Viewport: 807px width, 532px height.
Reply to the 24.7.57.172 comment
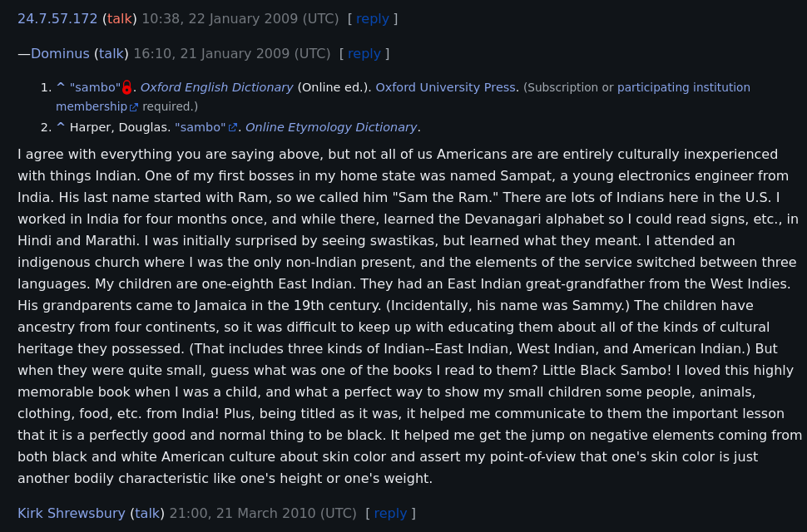tap(372, 18)
